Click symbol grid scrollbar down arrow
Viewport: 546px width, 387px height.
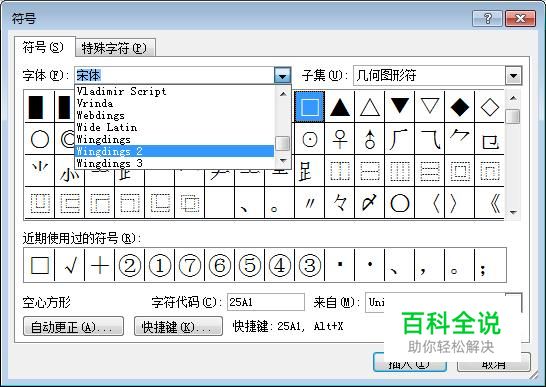point(513,212)
